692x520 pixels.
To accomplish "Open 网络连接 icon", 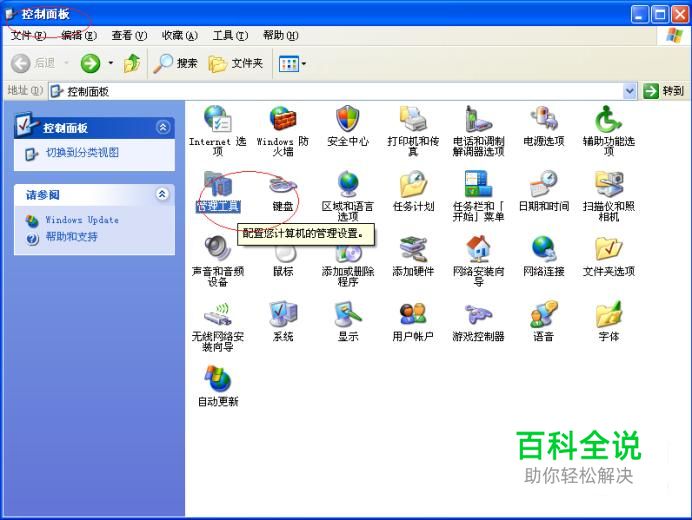I will (544, 249).
